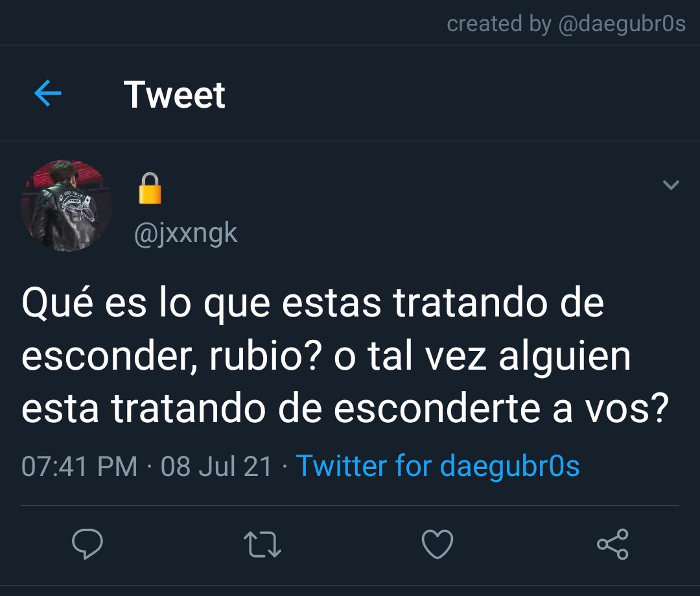The height and width of the screenshot is (596, 700).
Task: Open tweet options chevron menu
Action: pyautogui.click(x=671, y=185)
